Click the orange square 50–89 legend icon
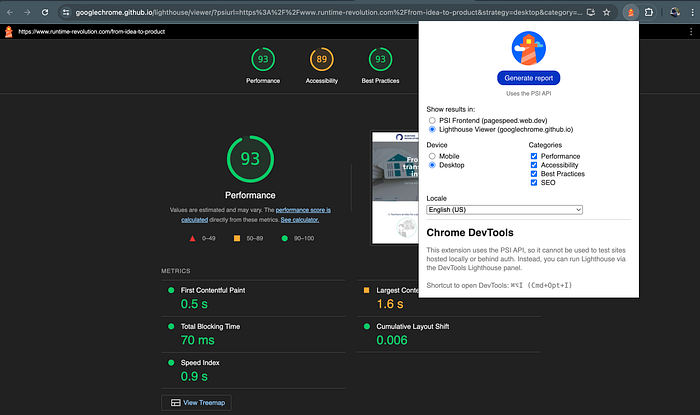700x415 pixels. point(237,238)
